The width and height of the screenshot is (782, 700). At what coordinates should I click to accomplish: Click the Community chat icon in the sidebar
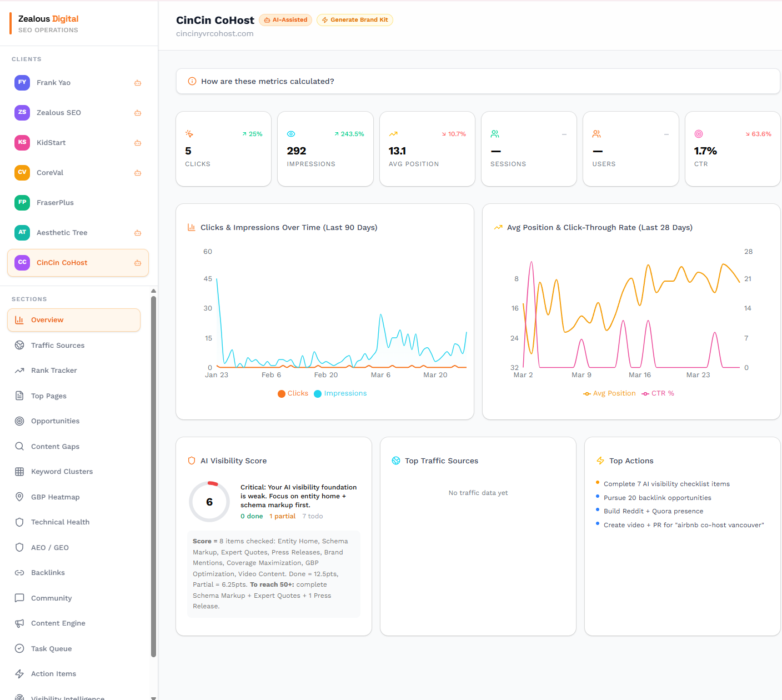pos(19,598)
